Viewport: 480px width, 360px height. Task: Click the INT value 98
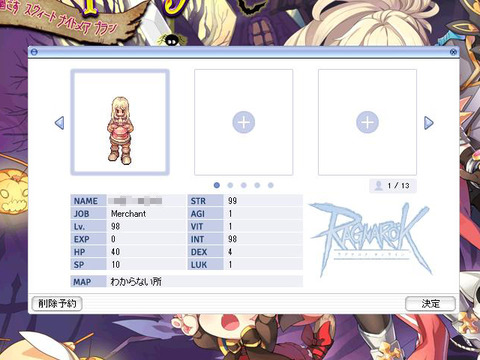pyautogui.click(x=232, y=239)
